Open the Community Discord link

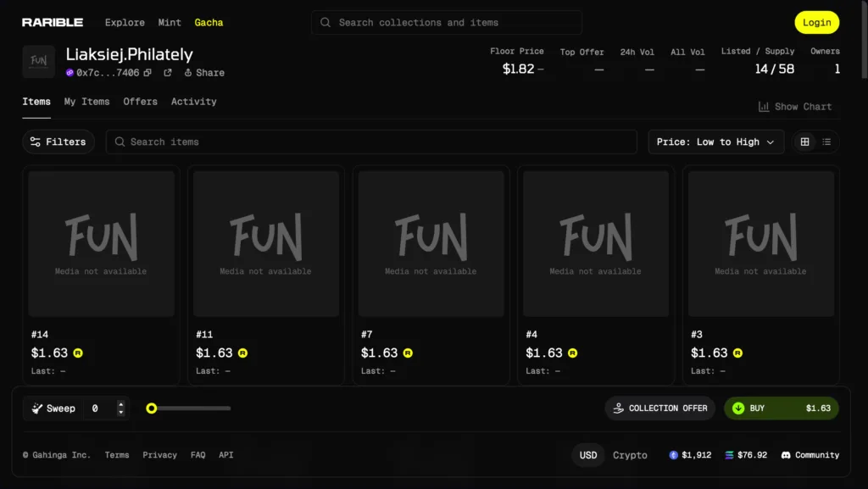(810, 455)
